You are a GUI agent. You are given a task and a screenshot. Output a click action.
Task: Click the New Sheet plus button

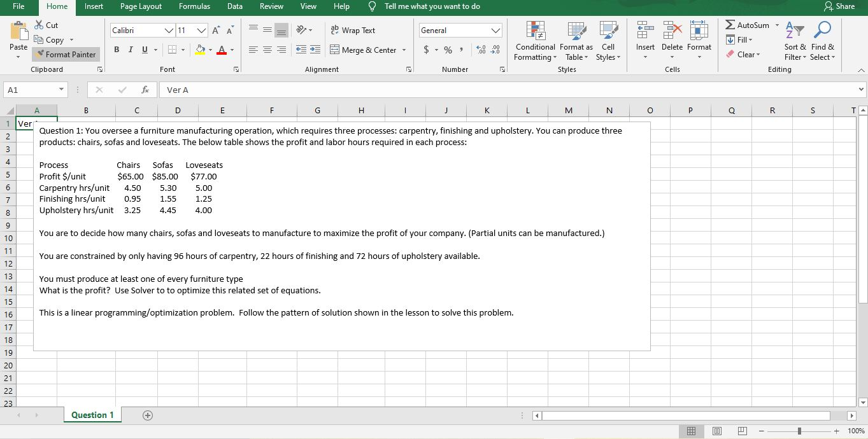147,415
